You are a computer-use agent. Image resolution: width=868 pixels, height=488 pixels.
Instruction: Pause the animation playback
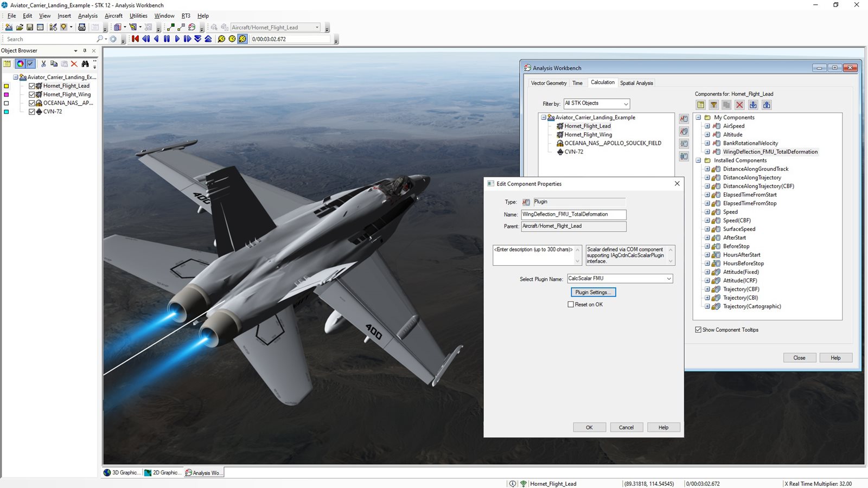167,39
